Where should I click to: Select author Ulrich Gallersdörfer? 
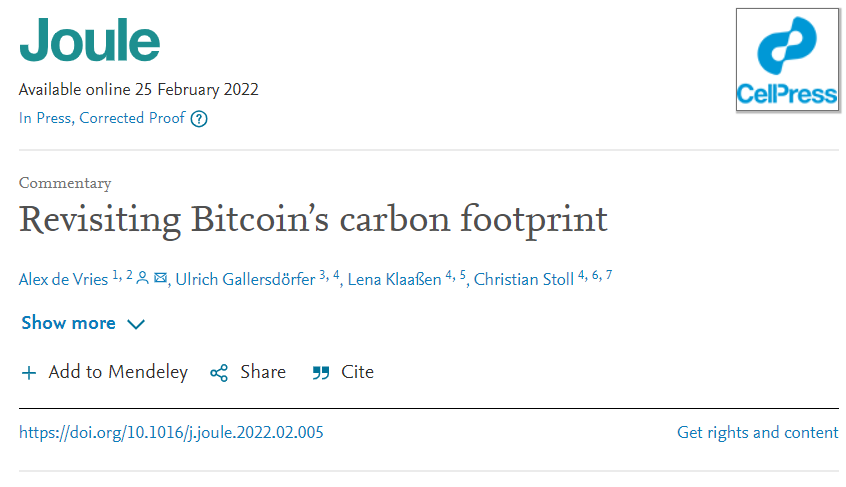[244, 279]
